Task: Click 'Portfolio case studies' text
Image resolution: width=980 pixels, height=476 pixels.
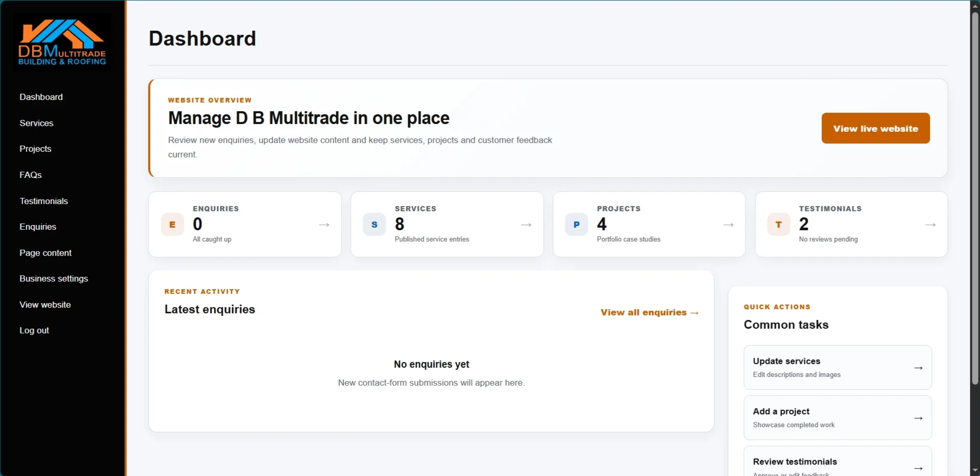Action: pos(628,239)
